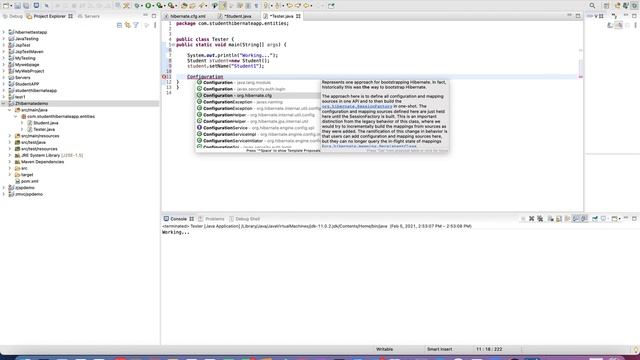Click the filter funnel icon in Project Explorer
This screenshot has width=640, height=360.
click(x=136, y=25)
